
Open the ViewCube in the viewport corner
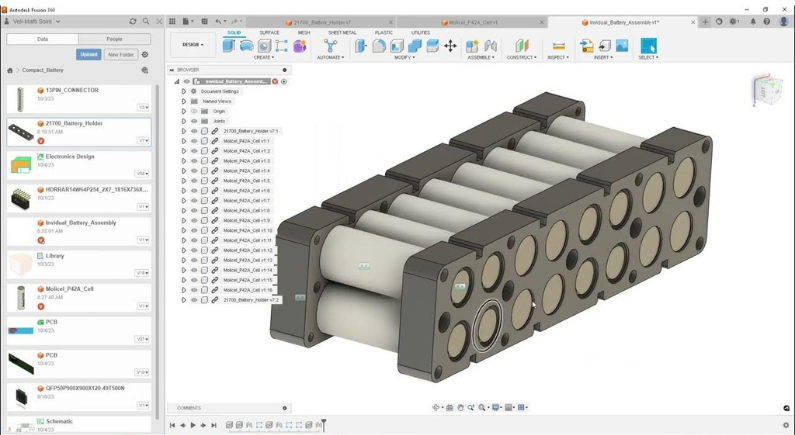pyautogui.click(x=768, y=90)
